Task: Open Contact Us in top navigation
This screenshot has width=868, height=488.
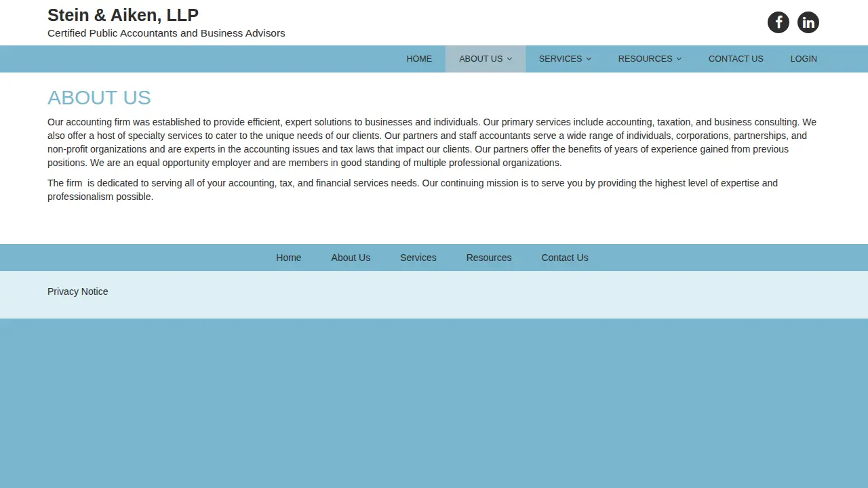Action: point(736,59)
